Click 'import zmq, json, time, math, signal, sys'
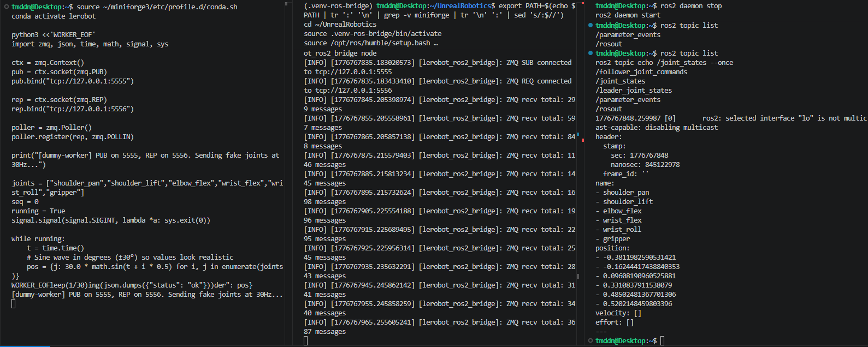 click(x=90, y=44)
